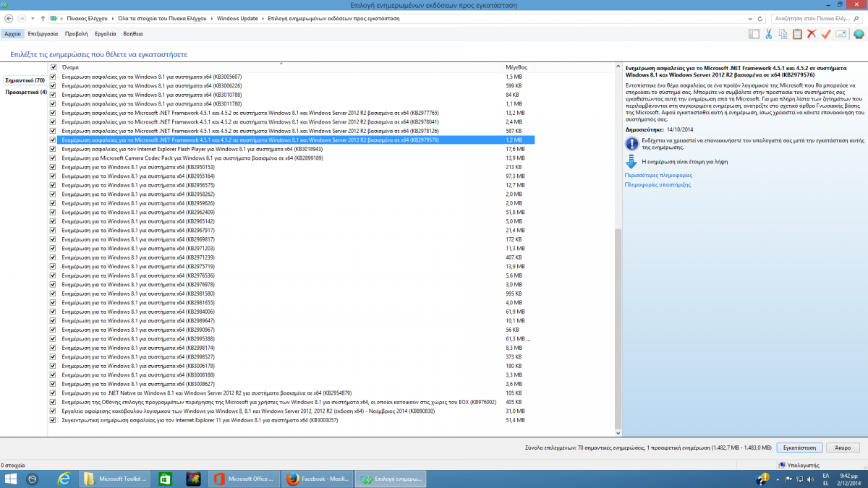Expand breadcrumb arrow after Windows Update

[x=261, y=17]
